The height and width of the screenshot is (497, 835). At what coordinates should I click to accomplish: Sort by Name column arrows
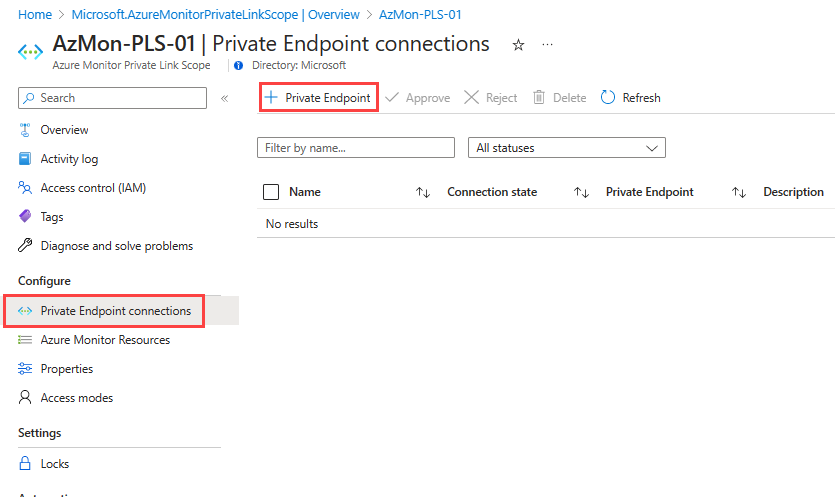click(423, 192)
